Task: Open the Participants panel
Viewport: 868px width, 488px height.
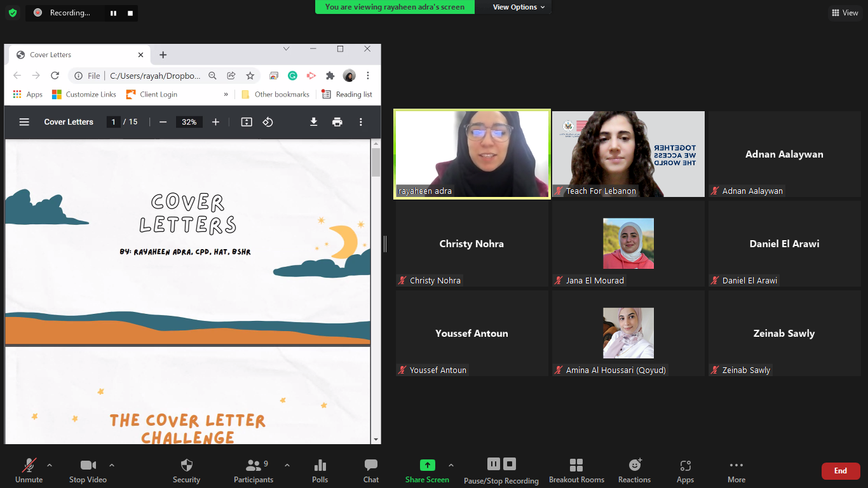Action: point(254,470)
